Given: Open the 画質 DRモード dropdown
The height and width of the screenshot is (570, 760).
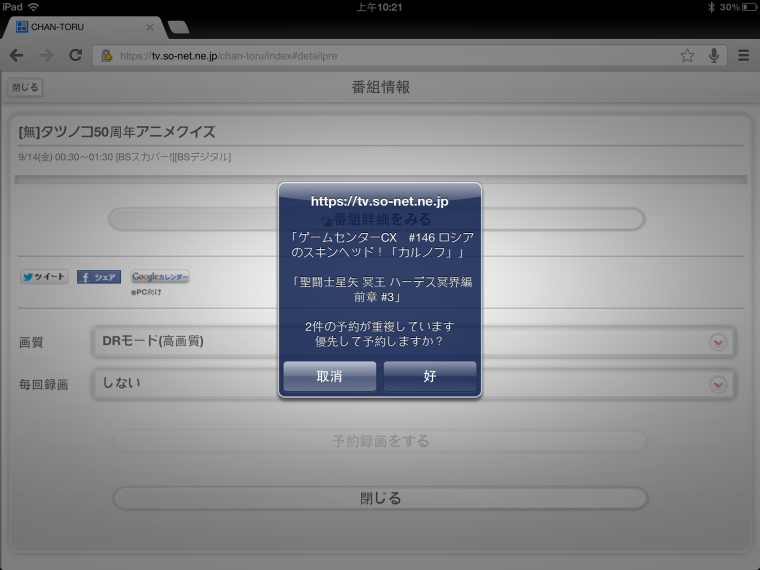Looking at the screenshot, I should (x=414, y=342).
